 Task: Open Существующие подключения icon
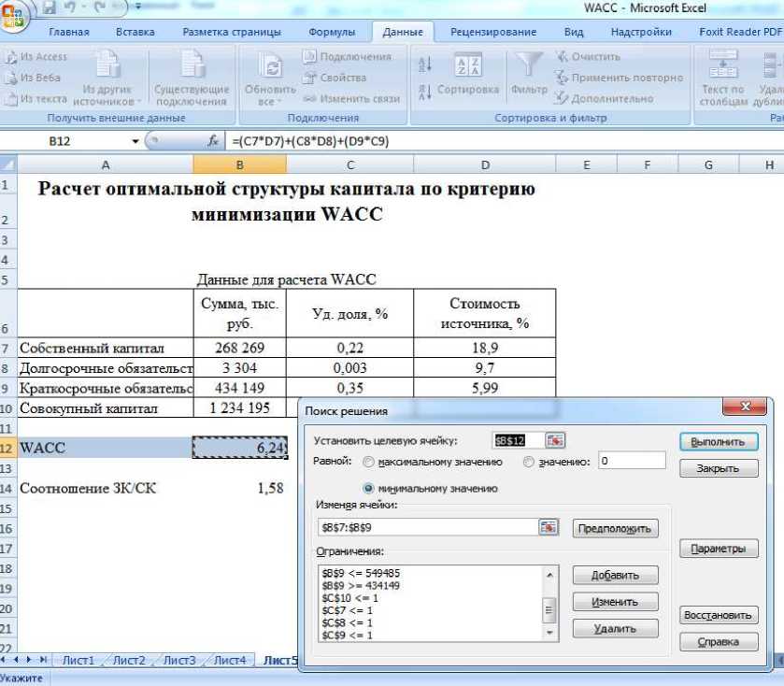(x=191, y=67)
